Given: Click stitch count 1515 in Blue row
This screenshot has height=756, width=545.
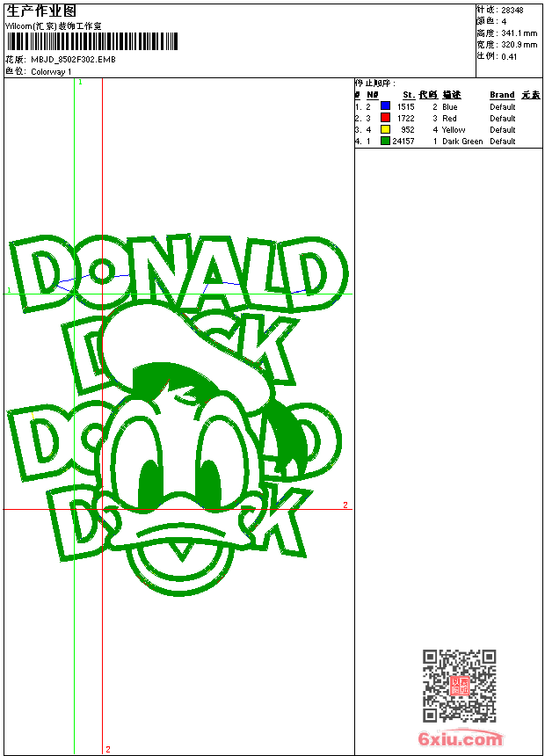Looking at the screenshot, I should (405, 107).
